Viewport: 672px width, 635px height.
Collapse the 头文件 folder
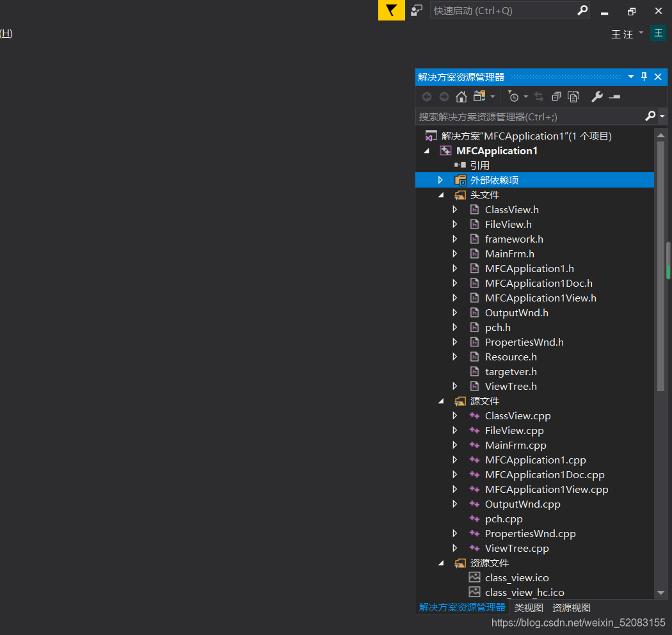(x=441, y=195)
